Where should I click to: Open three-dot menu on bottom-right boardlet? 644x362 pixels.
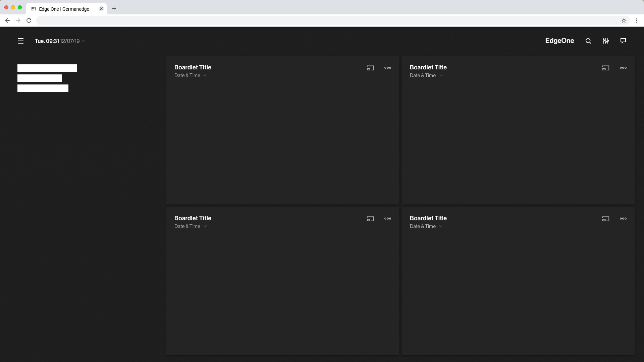[x=623, y=219]
